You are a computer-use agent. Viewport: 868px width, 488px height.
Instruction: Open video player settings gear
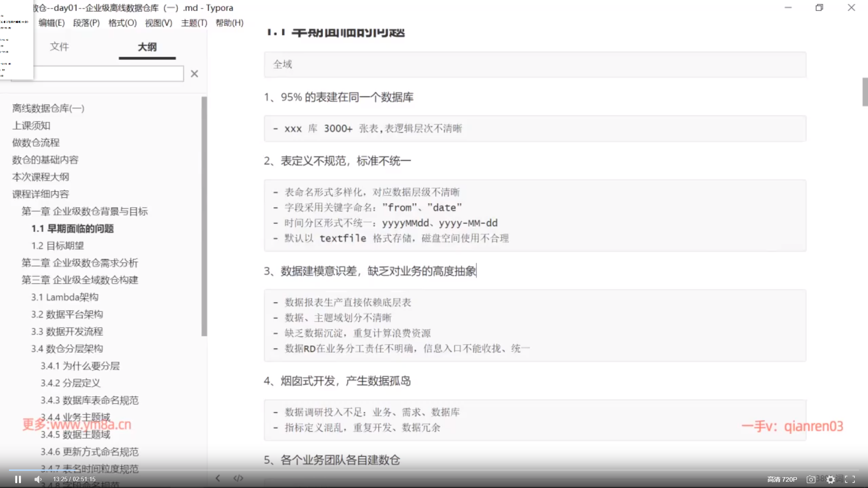point(830,479)
